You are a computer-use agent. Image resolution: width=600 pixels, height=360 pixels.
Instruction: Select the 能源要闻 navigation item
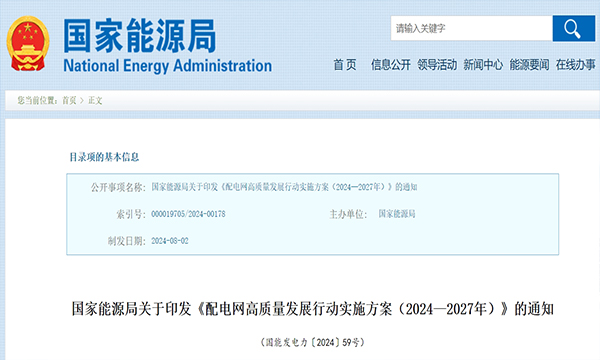tap(529, 65)
